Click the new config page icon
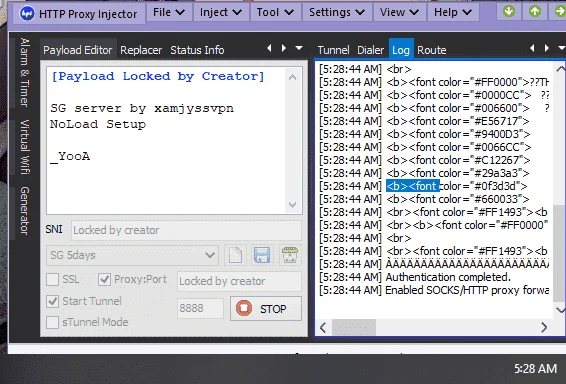The height and width of the screenshot is (384, 566). [235, 255]
